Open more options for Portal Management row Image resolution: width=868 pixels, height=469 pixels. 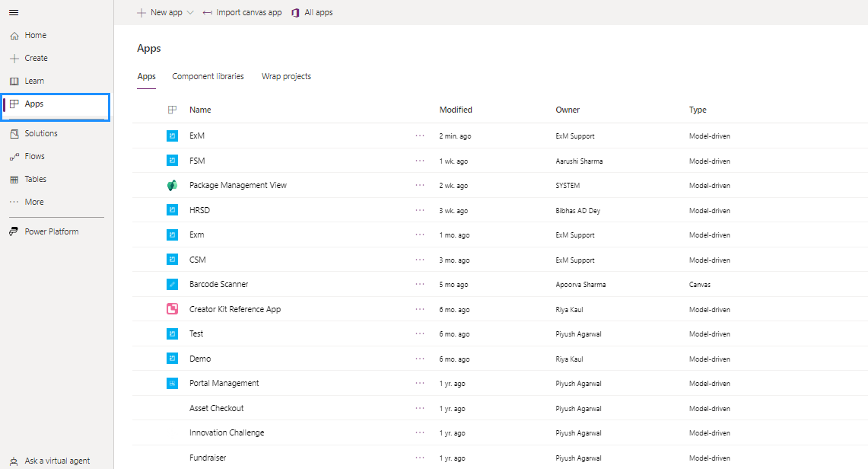click(x=420, y=383)
